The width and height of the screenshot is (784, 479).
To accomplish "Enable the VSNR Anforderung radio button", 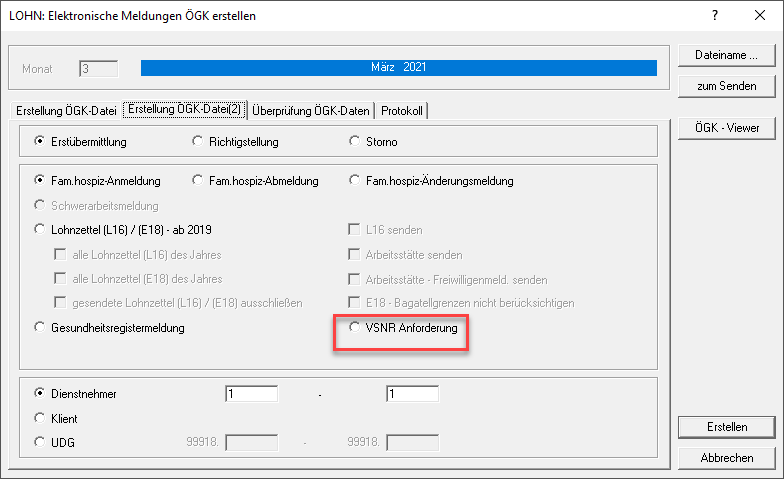I will [354, 327].
